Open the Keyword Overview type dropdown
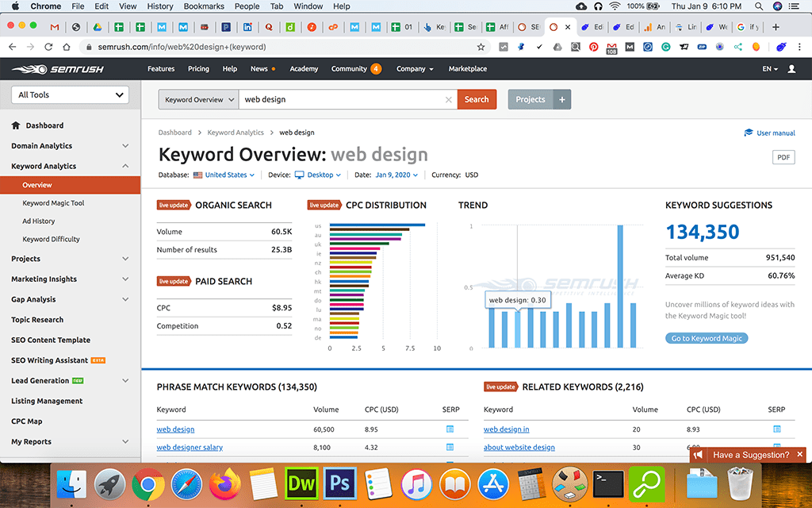The image size is (812, 508). (199, 99)
